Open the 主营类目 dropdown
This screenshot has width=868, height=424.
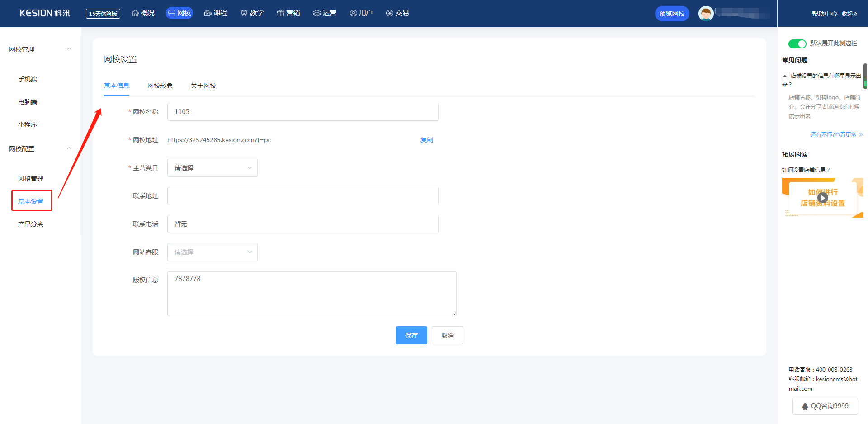coord(212,168)
